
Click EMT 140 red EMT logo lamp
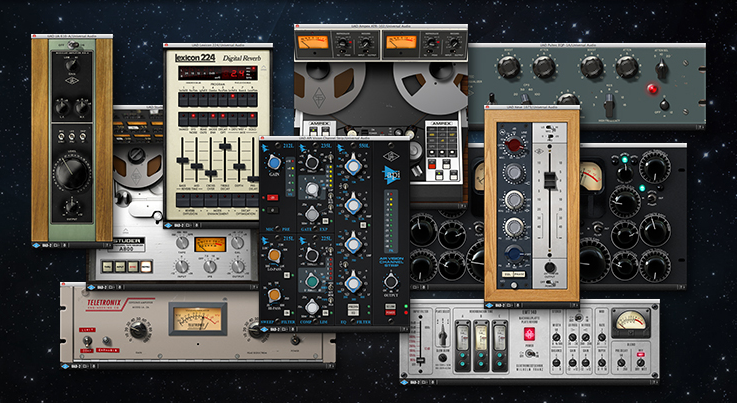tap(530, 334)
